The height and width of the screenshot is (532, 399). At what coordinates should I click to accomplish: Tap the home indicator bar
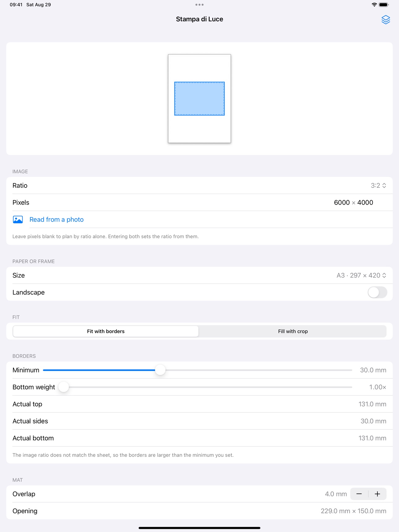pyautogui.click(x=199, y=528)
